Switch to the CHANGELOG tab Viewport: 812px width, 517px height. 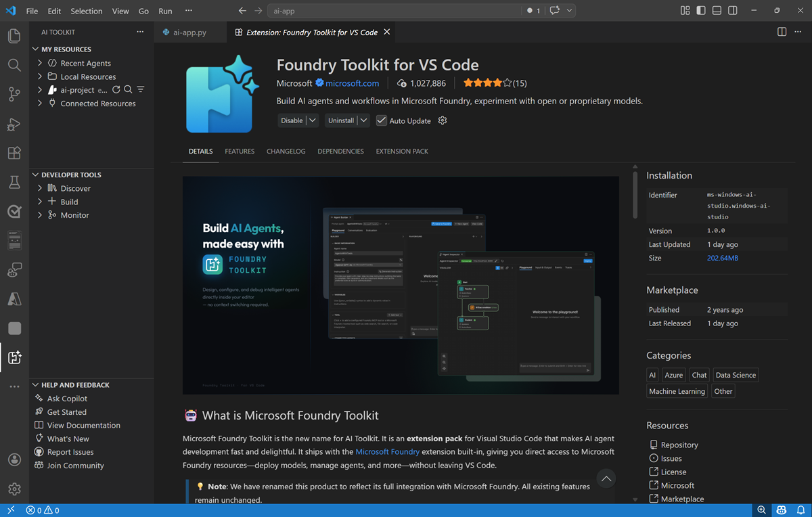pyautogui.click(x=286, y=151)
